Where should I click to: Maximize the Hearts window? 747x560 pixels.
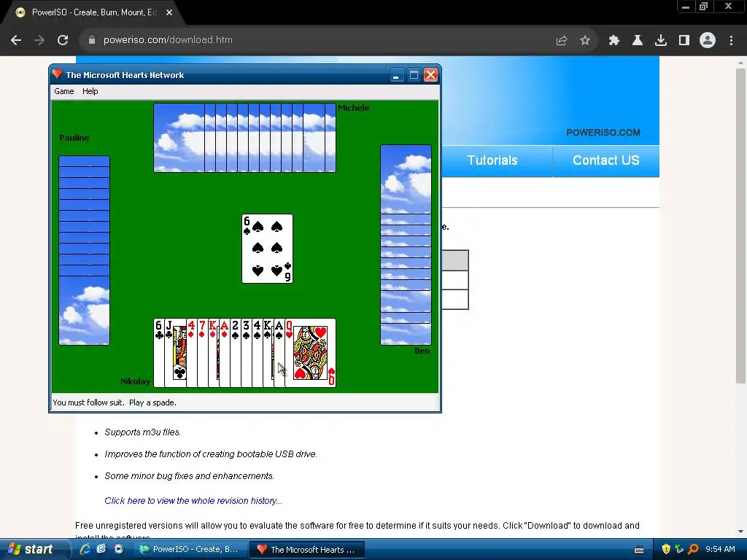(x=414, y=75)
